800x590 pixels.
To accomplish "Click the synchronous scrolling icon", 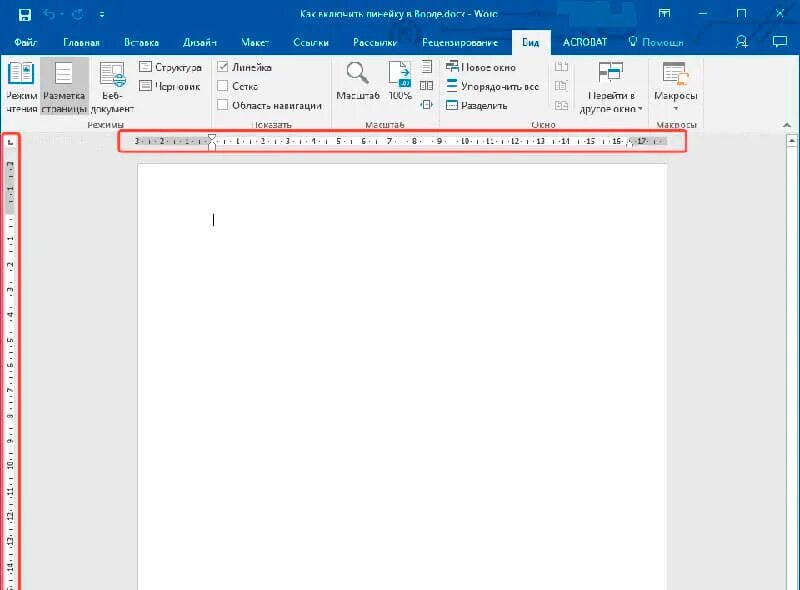I will point(561,86).
